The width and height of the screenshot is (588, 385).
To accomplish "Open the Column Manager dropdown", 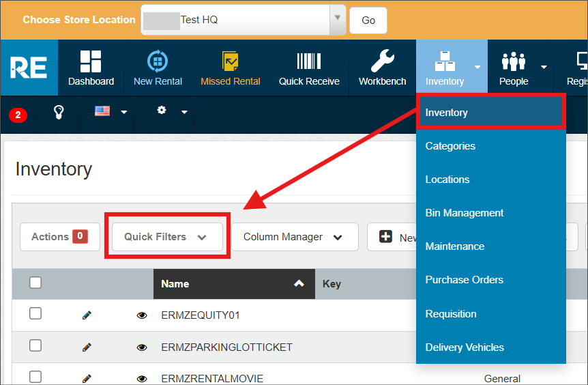I will (294, 237).
